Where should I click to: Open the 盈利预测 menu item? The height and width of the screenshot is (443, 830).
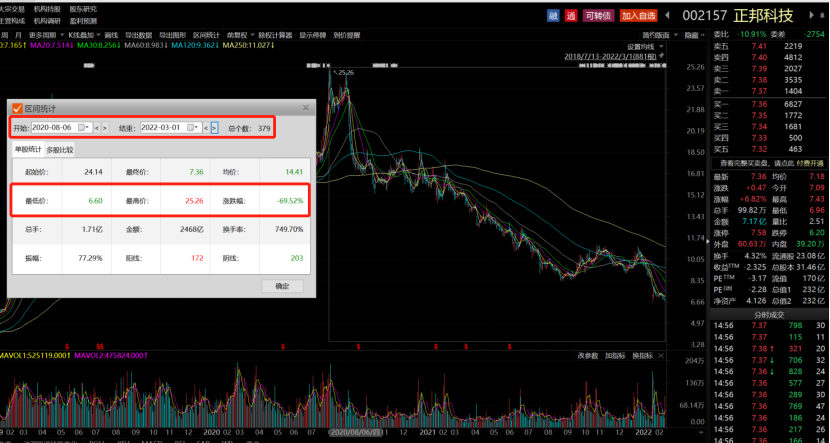(83, 21)
